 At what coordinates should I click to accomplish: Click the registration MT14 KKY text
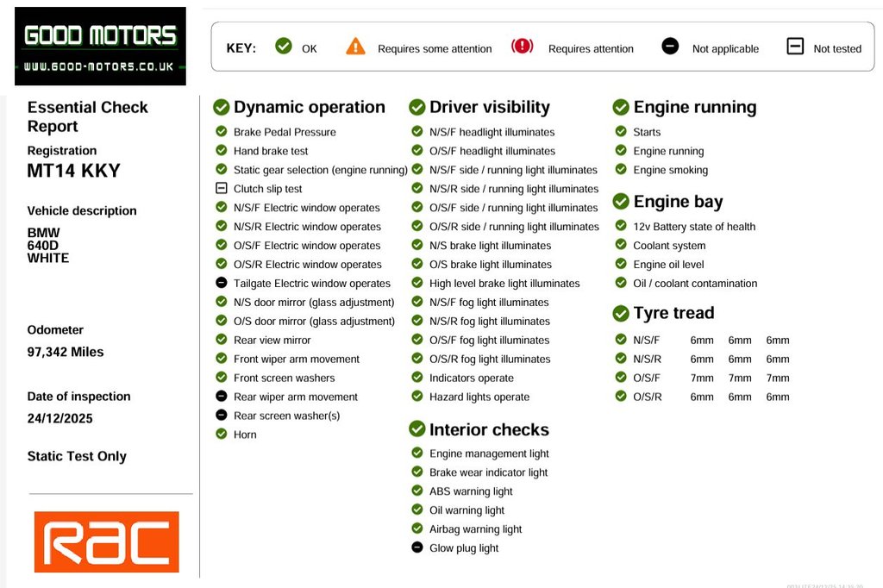click(74, 171)
